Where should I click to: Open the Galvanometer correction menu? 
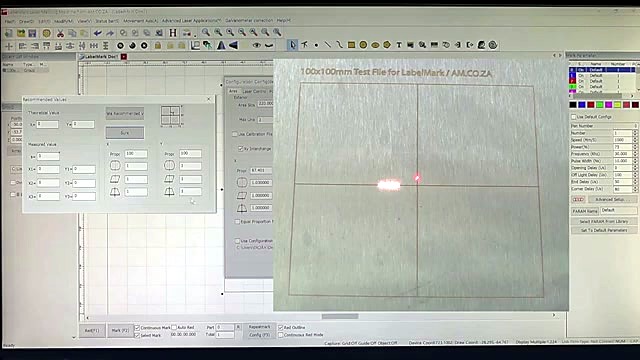249,20
